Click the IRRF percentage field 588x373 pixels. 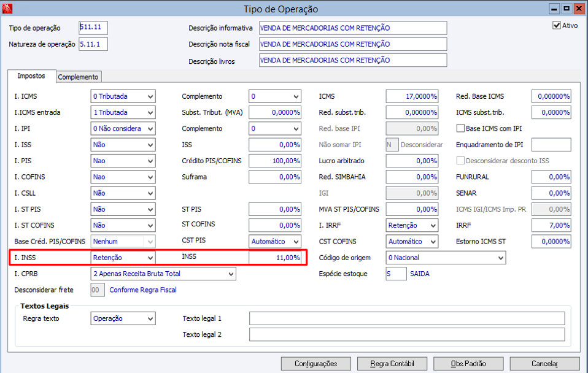point(551,225)
